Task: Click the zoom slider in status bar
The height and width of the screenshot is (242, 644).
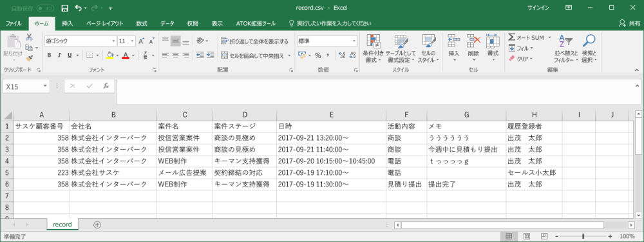Action: pyautogui.click(x=583, y=236)
